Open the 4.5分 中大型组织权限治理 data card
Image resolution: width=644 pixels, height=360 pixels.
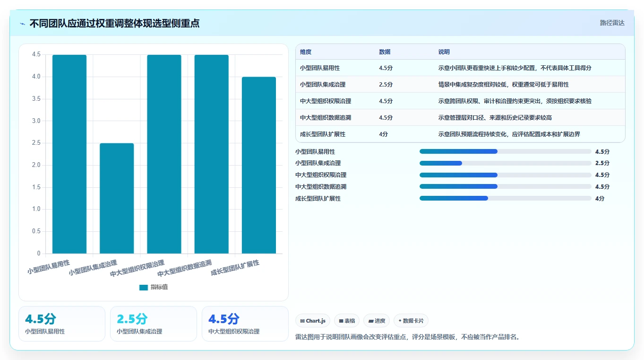[245, 324]
